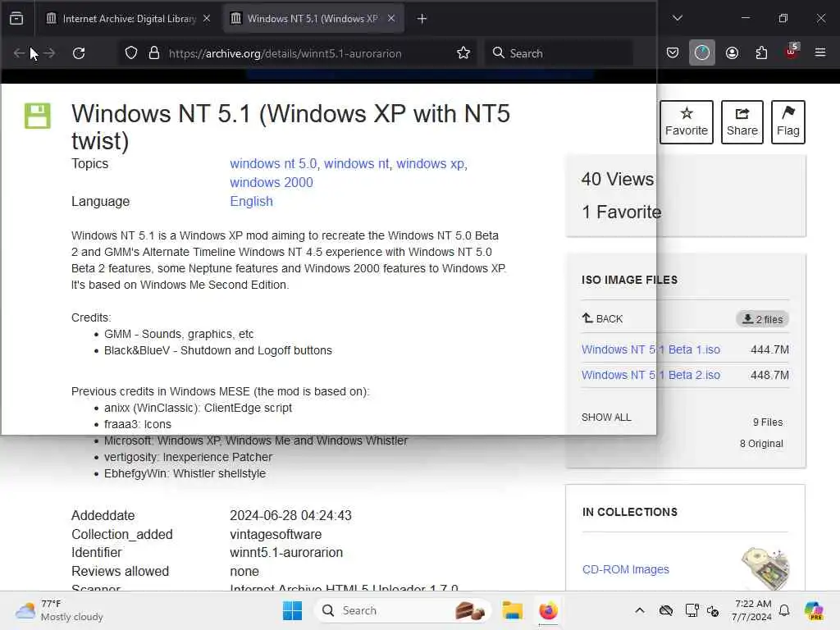Flag this archive item
This screenshot has width=840, height=630.
[788, 122]
